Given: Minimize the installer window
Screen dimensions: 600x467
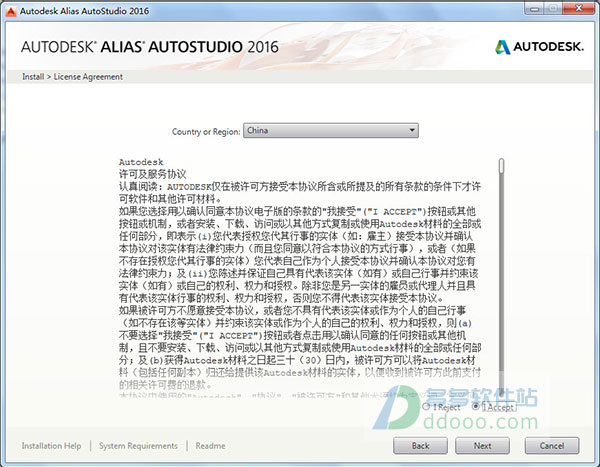Looking at the screenshot, I should click(535, 9).
